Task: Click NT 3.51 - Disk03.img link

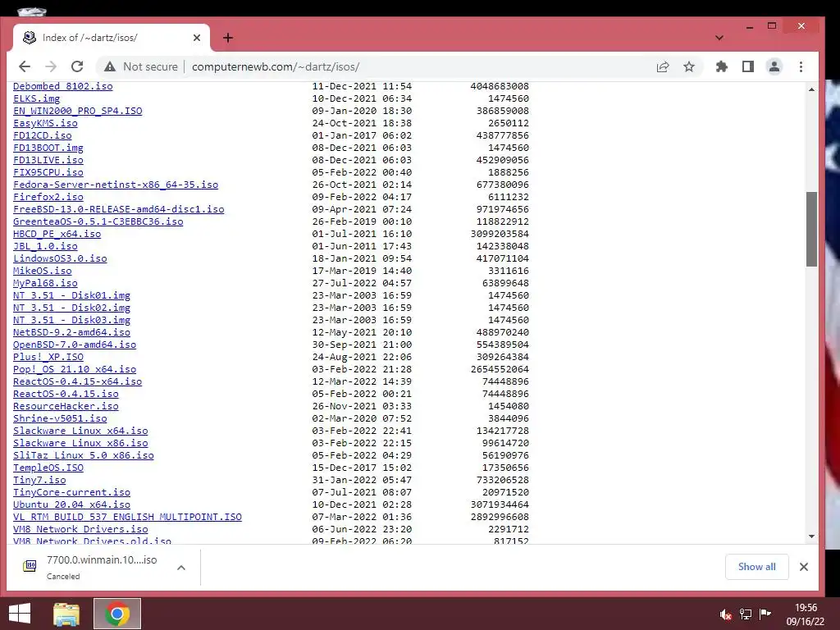Action: click(x=72, y=321)
